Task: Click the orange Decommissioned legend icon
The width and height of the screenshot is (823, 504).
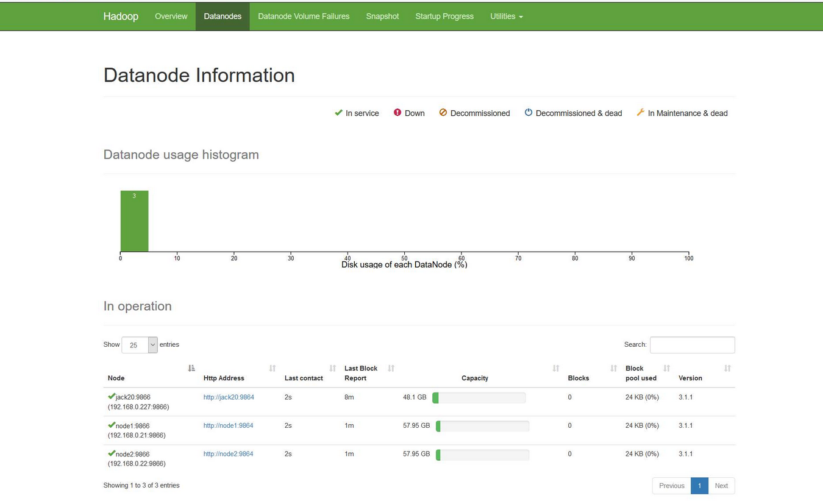Action: (443, 113)
